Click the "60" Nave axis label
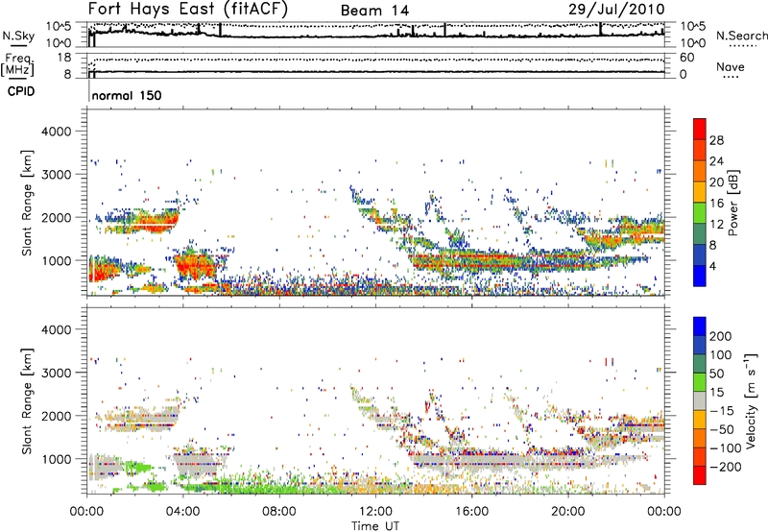This screenshot has width=768, height=532. 686,58
